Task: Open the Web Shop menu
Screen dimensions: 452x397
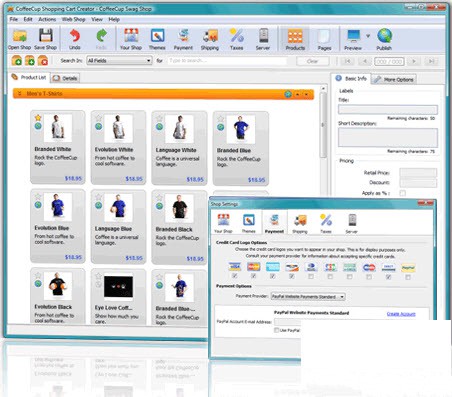Action: pyautogui.click(x=73, y=19)
